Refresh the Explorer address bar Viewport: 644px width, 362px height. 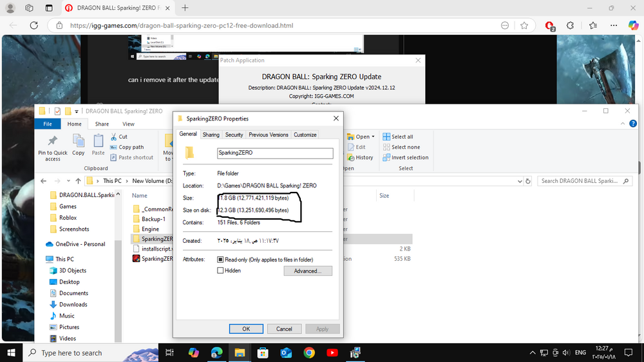tap(528, 181)
